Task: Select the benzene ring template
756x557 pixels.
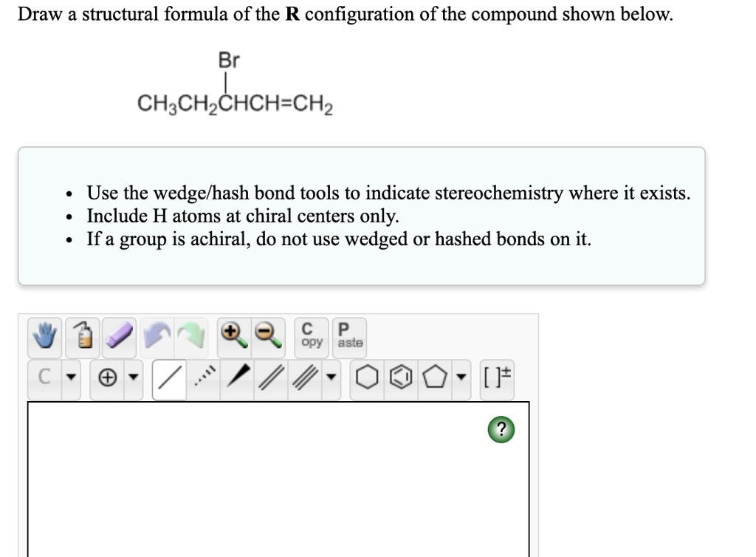Action: 401,377
